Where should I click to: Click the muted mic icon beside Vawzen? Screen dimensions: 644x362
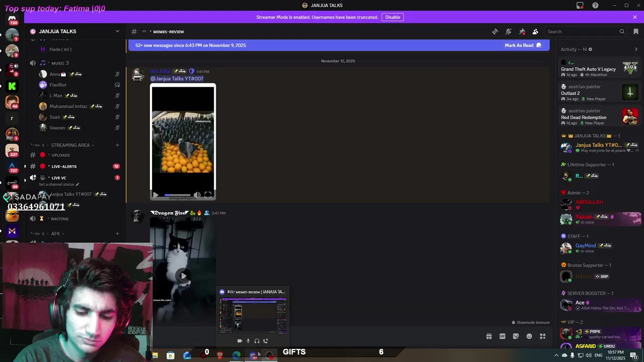tap(117, 128)
